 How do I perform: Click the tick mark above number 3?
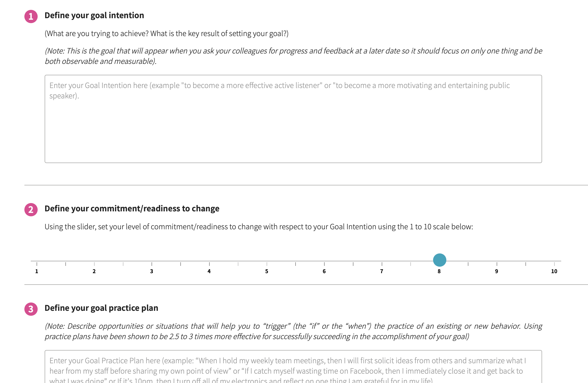(x=152, y=264)
